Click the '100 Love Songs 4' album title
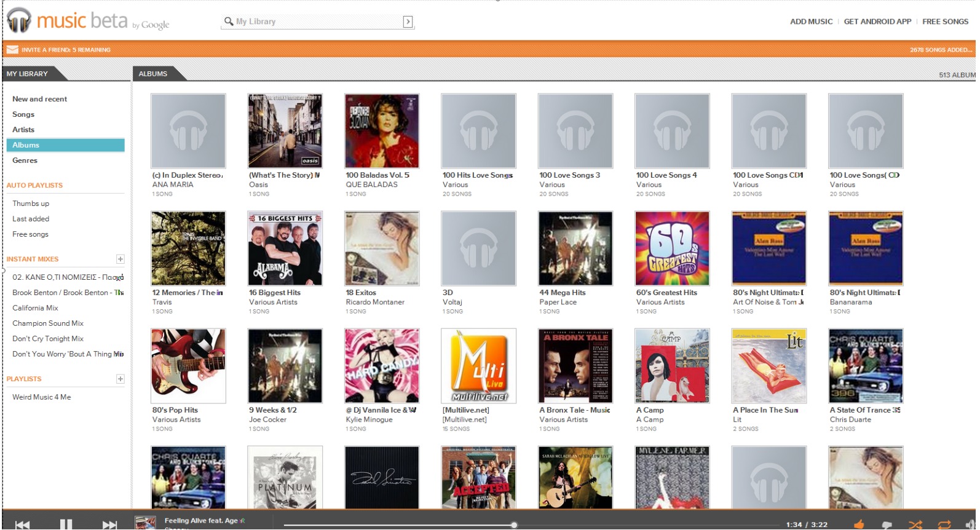The image size is (980, 530). tap(666, 175)
